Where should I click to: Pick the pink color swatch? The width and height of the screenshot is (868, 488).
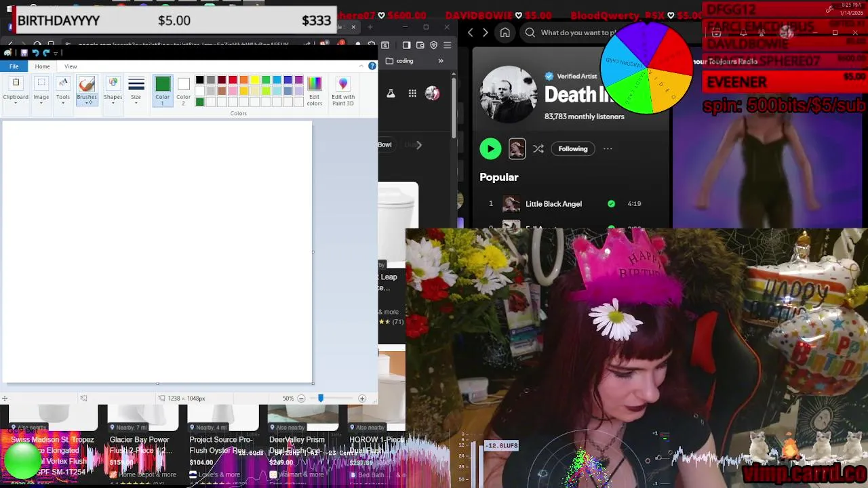tap(233, 91)
